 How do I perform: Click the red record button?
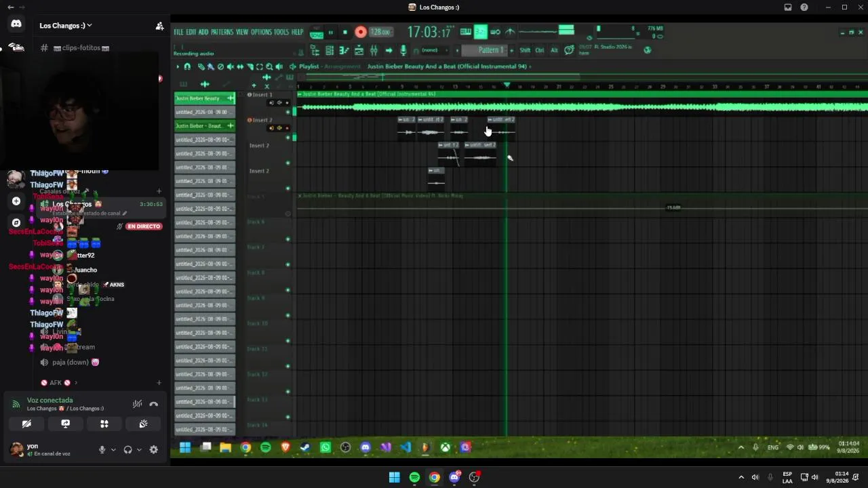[361, 33]
